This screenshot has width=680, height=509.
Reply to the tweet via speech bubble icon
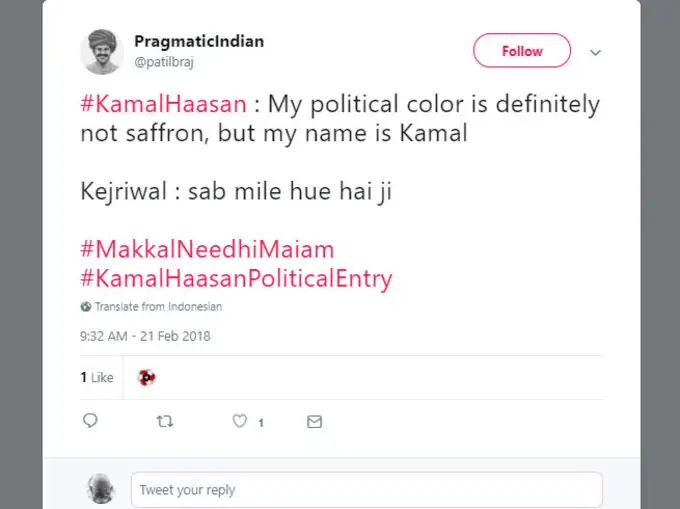click(90, 422)
